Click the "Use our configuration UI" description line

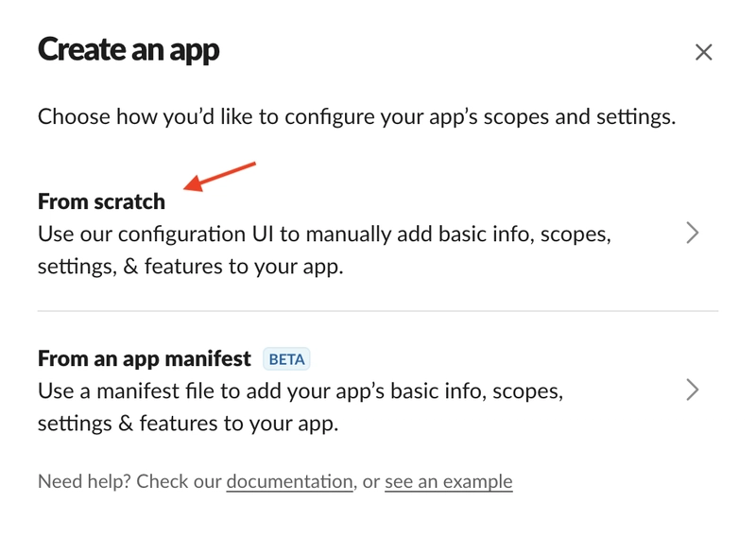pos(324,234)
